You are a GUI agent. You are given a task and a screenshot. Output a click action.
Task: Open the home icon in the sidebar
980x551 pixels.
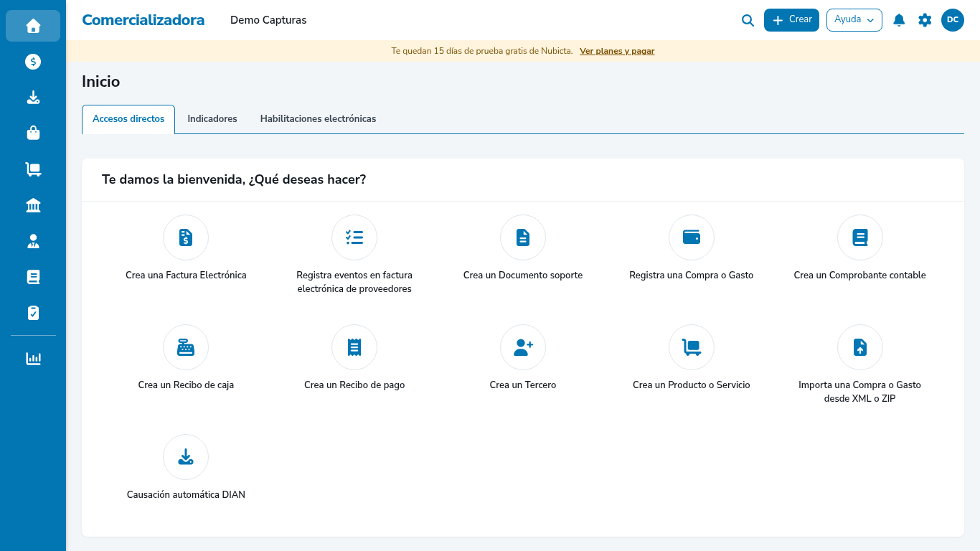point(33,26)
